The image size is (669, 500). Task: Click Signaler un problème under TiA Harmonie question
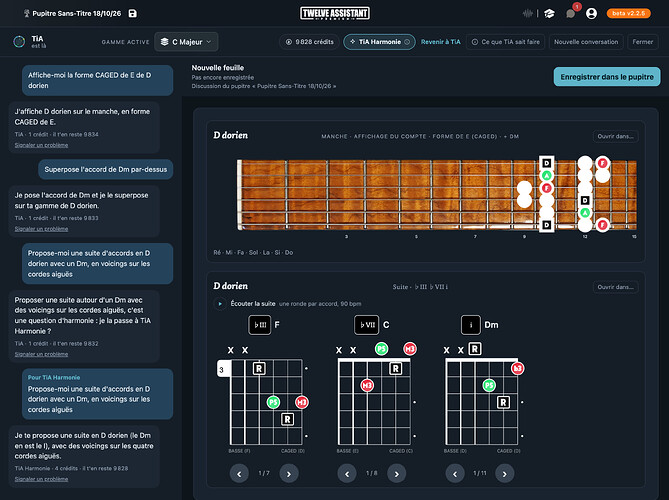click(41, 354)
